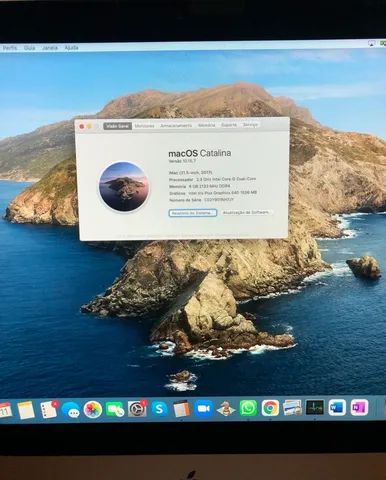
Task: Open the Perfis menu in the menu bar
Action: pos(10,48)
